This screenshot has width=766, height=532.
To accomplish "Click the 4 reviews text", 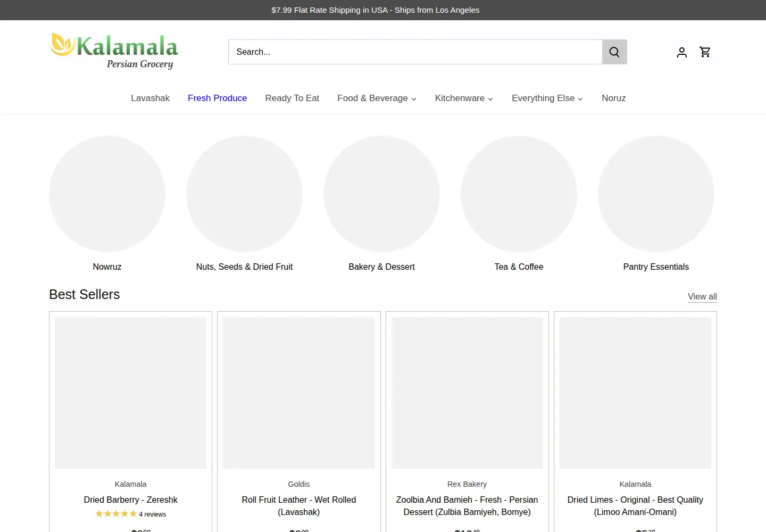I will (x=153, y=514).
